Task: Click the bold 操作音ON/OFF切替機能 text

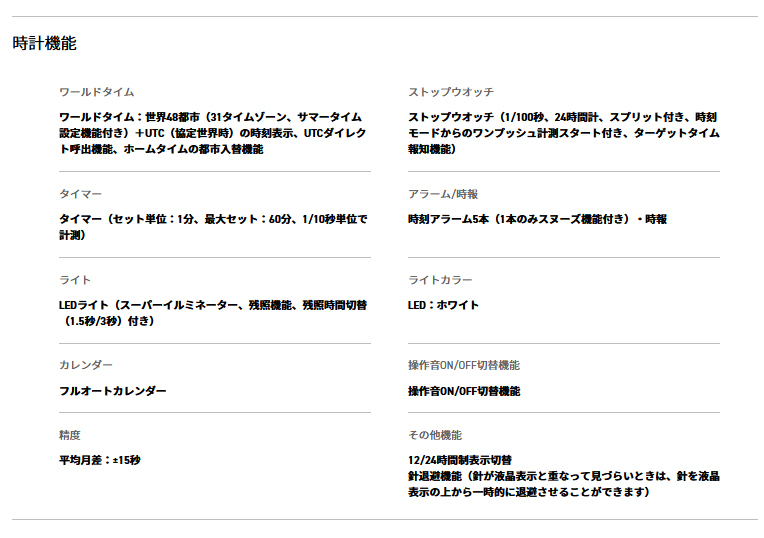Action: (464, 391)
